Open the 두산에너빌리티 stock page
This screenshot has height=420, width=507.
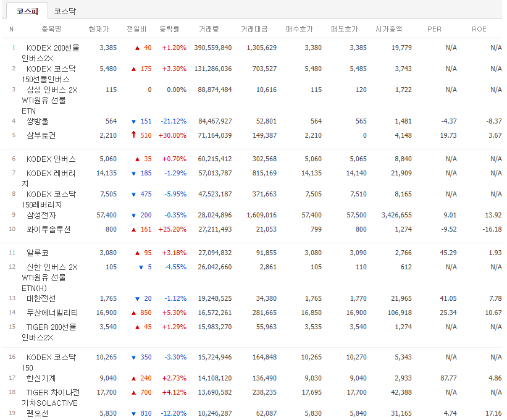[x=52, y=313]
